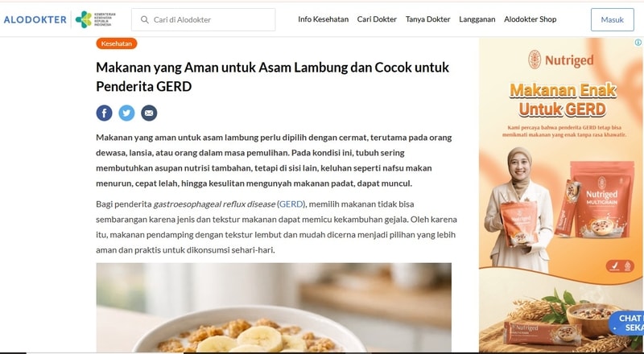Click the Nutriged logo in advertisement
Screen dimensions: 644x354
(560, 60)
